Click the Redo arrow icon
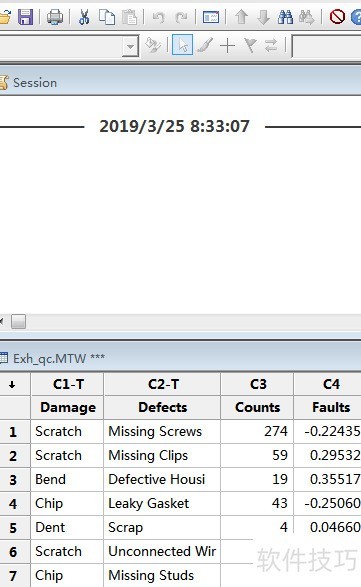 point(182,17)
